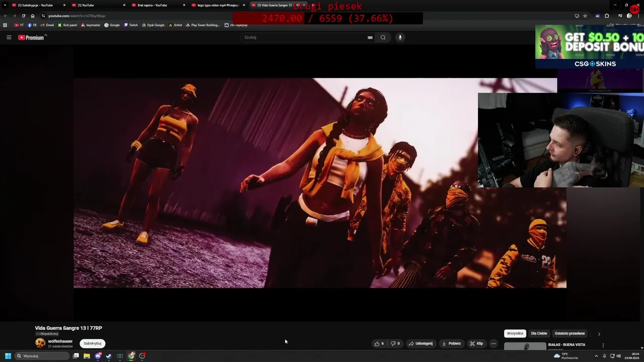Open the Twitch bookmark
This screenshot has width=644, height=362.
pos(131,25)
